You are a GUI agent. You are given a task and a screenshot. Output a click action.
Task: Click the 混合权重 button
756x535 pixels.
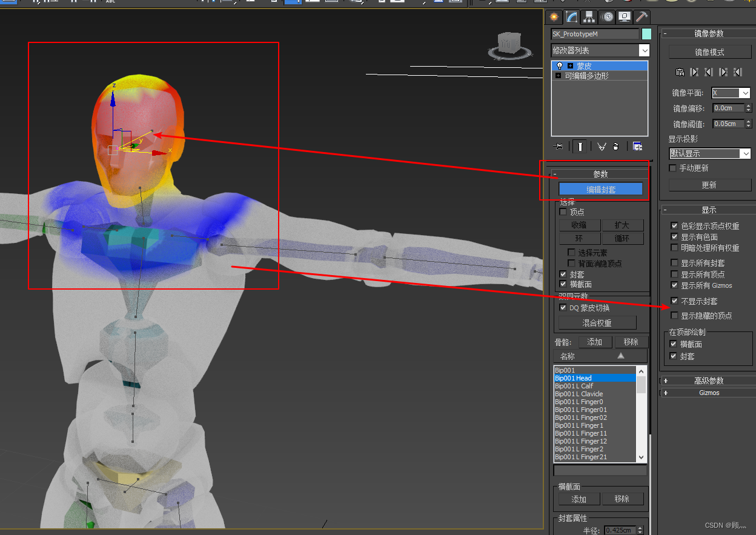tap(597, 323)
